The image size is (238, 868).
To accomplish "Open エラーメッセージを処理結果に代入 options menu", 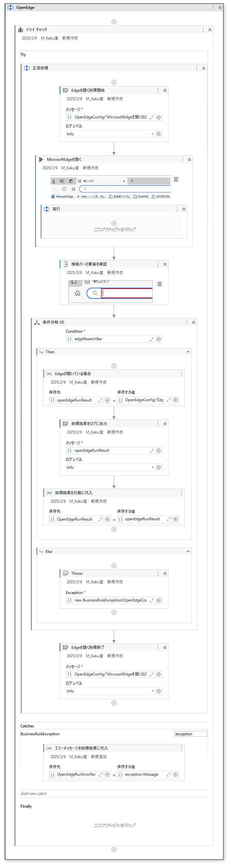I will [182, 748].
